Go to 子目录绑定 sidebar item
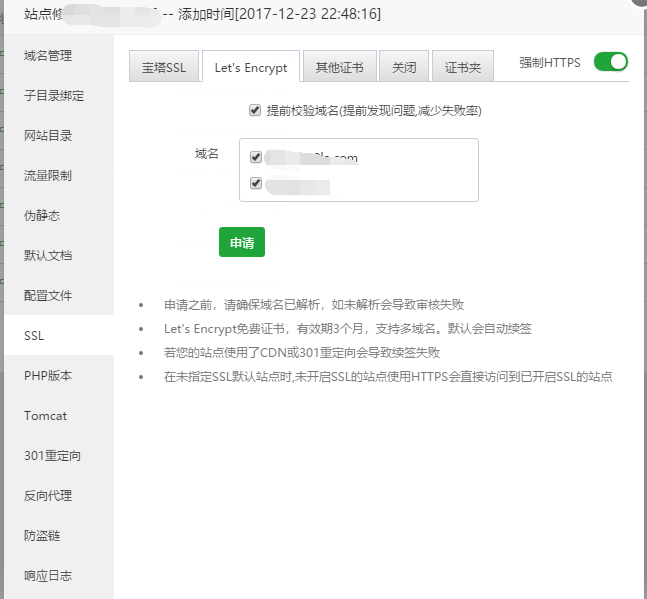Image resolution: width=647 pixels, height=599 pixels. click(x=54, y=96)
